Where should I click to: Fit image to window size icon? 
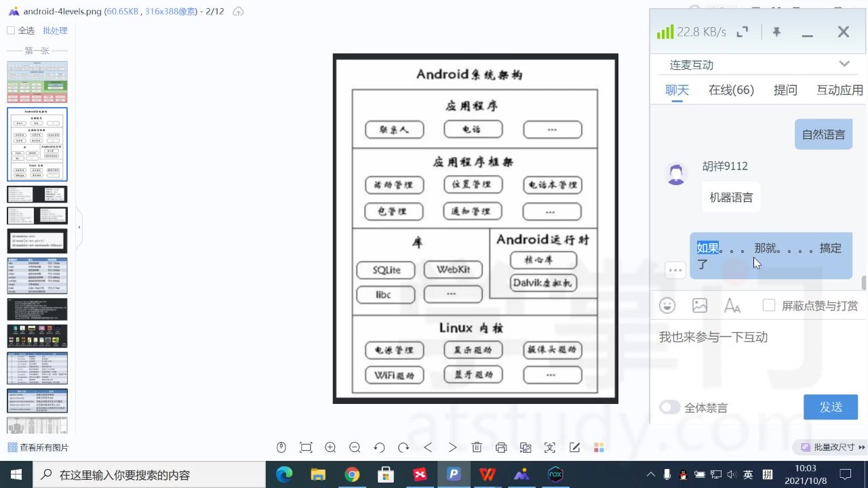tap(306, 447)
